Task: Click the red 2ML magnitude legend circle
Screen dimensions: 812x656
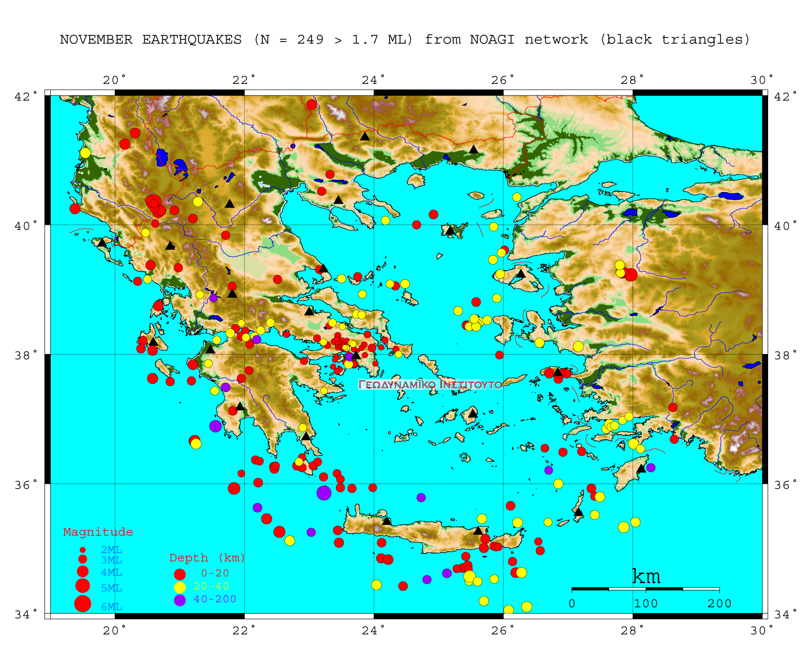Action: [82, 550]
